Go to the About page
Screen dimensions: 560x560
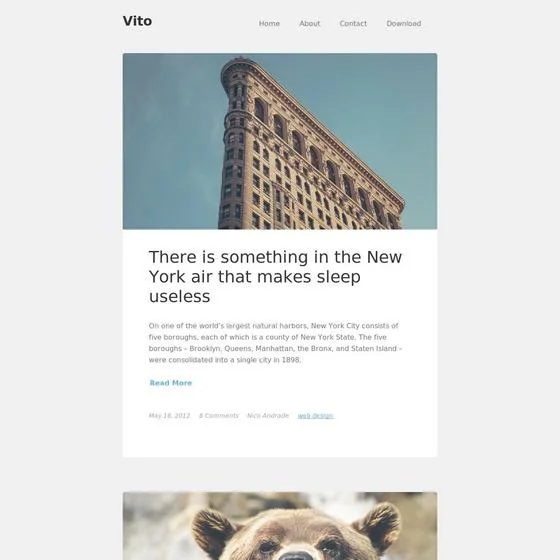310,24
